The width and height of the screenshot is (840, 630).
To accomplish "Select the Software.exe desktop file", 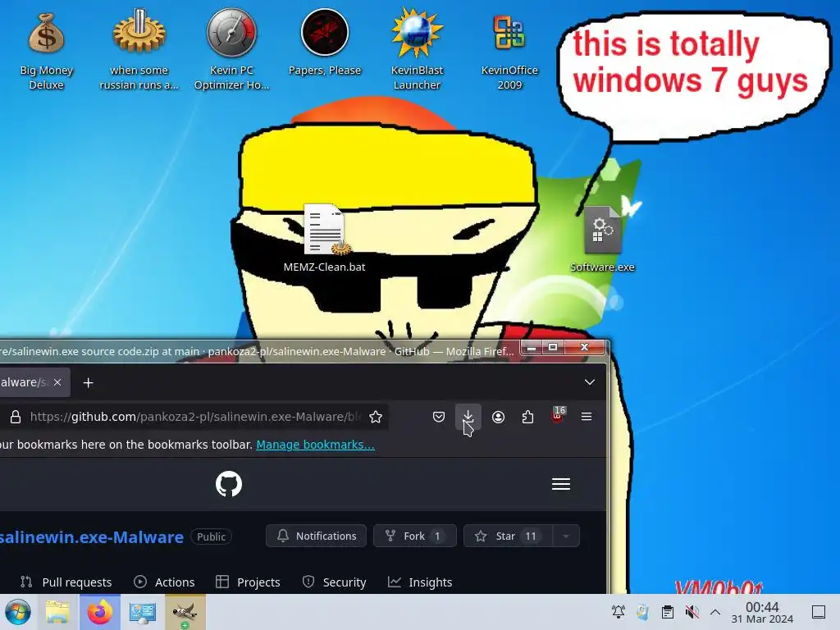I will point(602,240).
